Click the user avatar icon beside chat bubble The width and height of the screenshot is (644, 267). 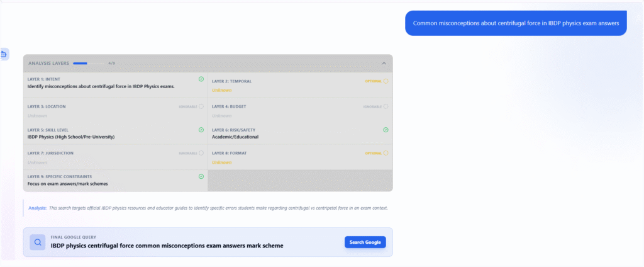[x=638, y=19]
